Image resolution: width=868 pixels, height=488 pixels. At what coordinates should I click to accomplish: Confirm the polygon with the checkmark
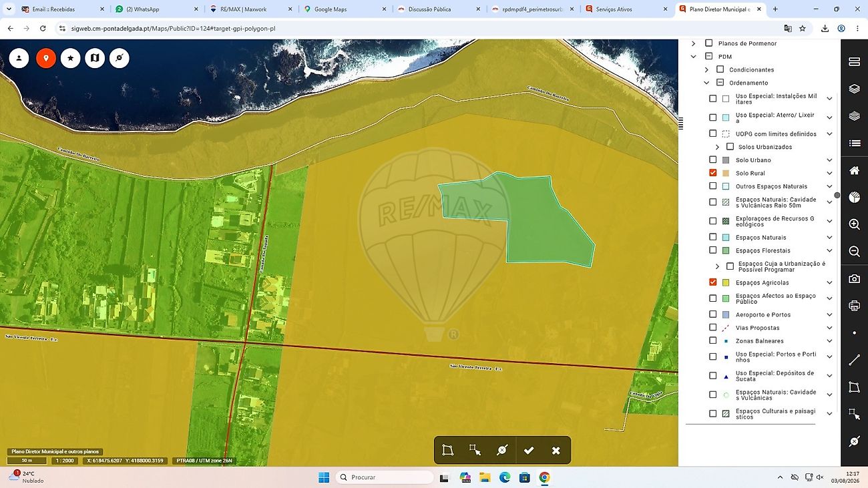point(529,451)
